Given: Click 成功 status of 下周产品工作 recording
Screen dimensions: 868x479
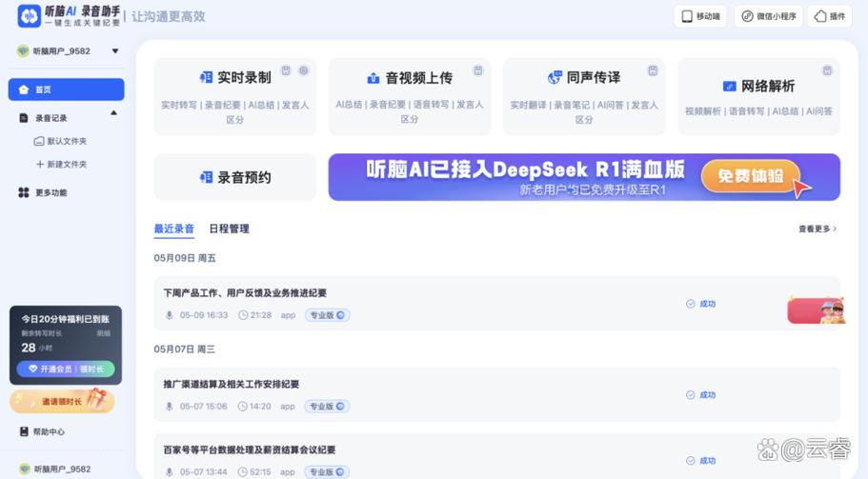Looking at the screenshot, I should (701, 304).
